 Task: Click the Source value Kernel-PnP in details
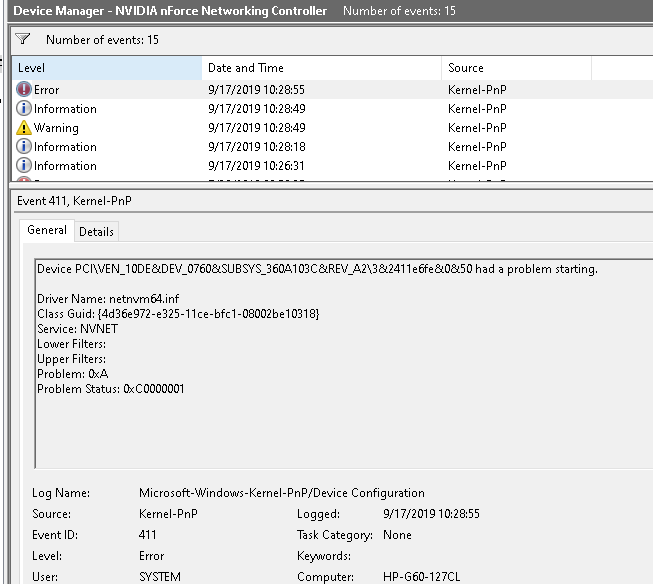pos(168,514)
